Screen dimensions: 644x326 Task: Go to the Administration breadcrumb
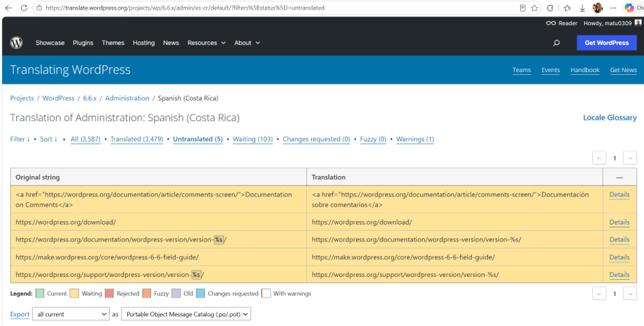[x=127, y=98]
